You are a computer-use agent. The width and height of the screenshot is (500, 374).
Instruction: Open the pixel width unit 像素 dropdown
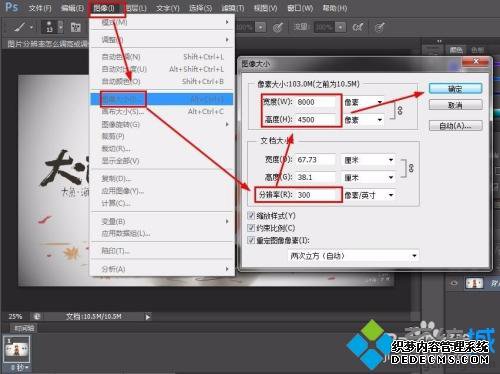click(x=364, y=102)
